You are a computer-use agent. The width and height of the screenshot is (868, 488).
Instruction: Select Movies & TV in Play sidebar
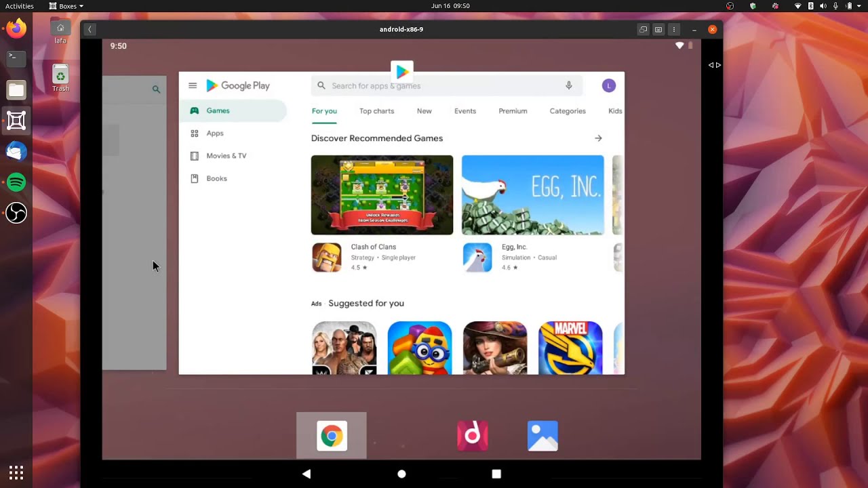pos(233,156)
